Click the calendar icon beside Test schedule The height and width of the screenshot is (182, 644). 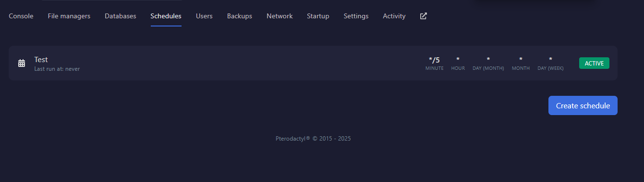click(x=22, y=63)
